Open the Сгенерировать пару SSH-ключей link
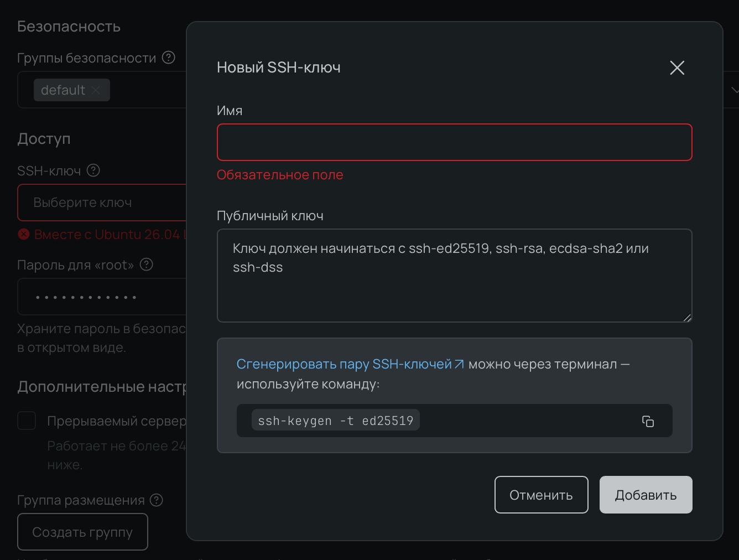The image size is (739, 560). pyautogui.click(x=350, y=364)
